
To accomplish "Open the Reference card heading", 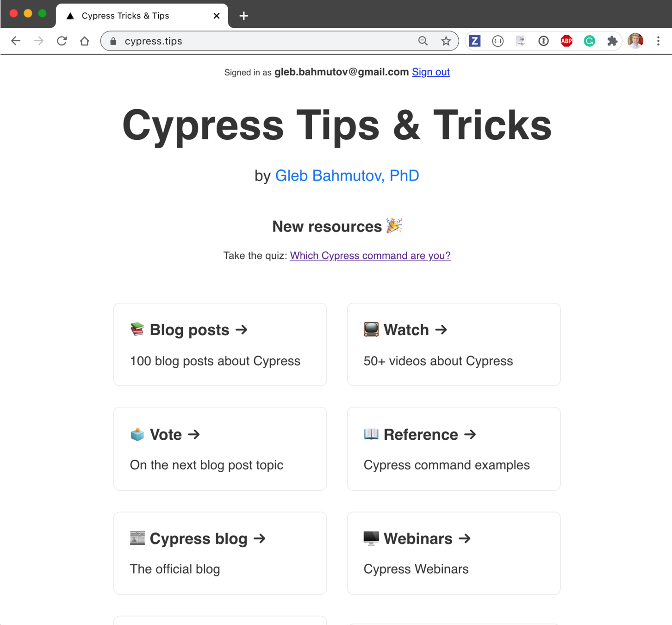I will [x=420, y=434].
